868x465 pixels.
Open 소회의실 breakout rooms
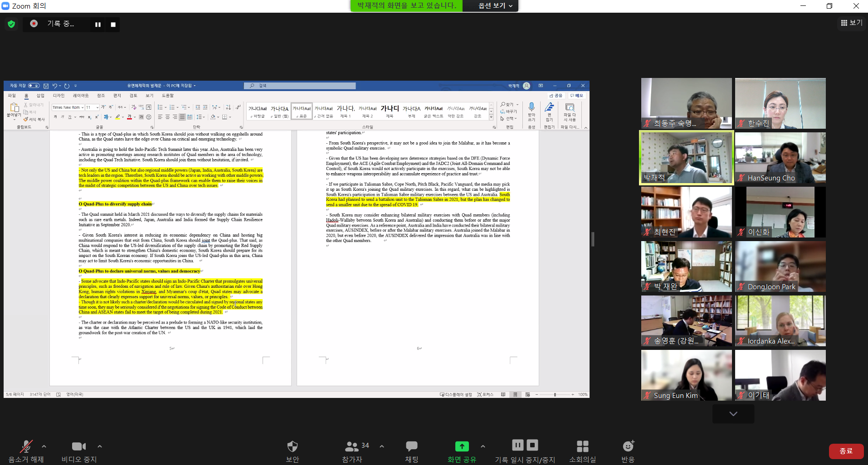point(582,450)
